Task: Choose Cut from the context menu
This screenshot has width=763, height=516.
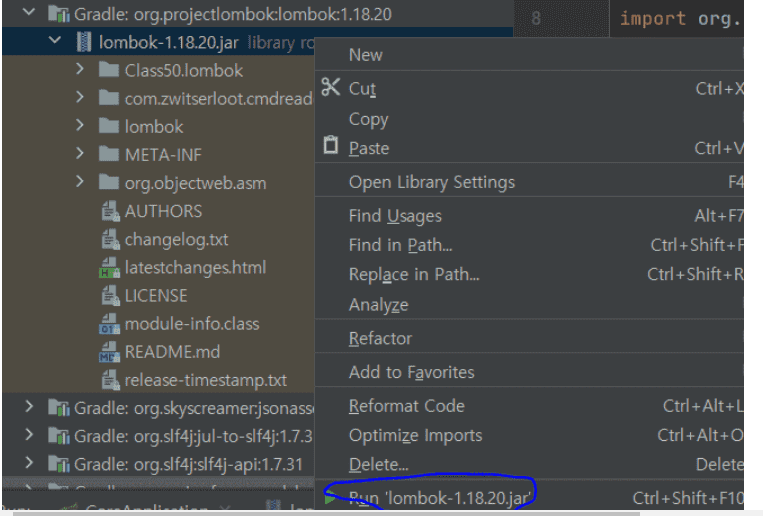Action: (529, 89)
